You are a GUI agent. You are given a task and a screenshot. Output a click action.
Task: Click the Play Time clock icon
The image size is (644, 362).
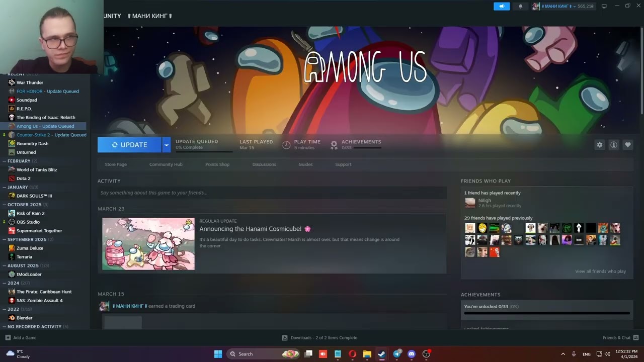[286, 145]
